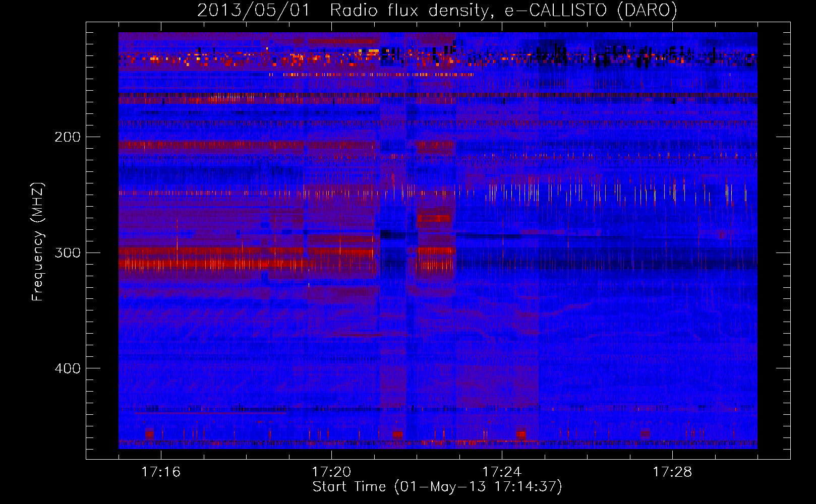Image resolution: width=816 pixels, height=504 pixels.
Task: Click the 17:16 time tick label
Action: 161,472
